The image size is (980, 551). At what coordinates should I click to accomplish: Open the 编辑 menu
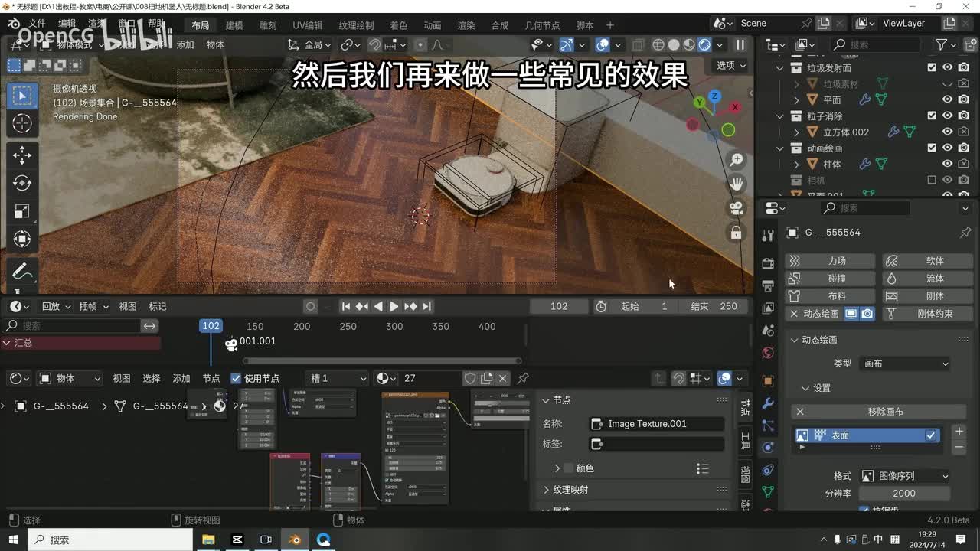[x=67, y=23]
